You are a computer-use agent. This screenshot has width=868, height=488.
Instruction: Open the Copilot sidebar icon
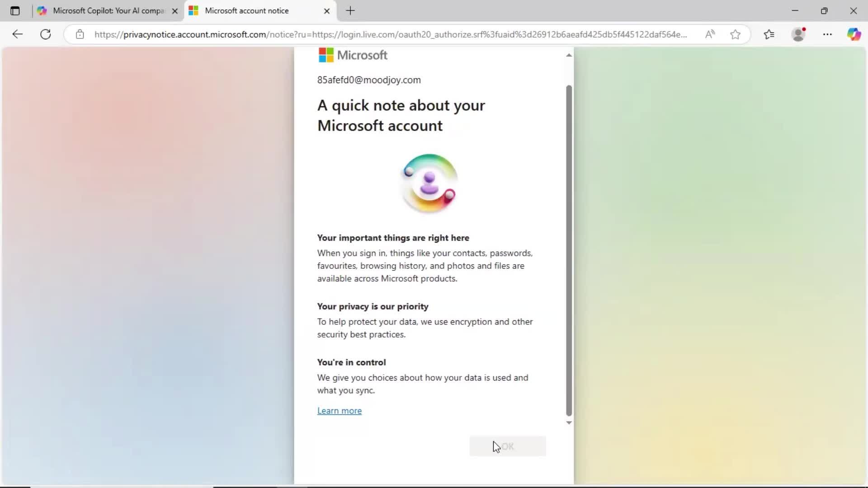(854, 34)
